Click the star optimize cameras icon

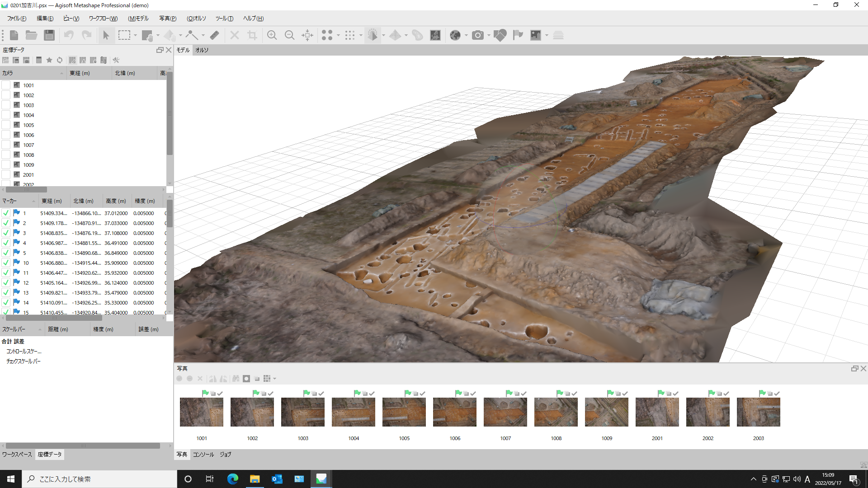pos(49,60)
